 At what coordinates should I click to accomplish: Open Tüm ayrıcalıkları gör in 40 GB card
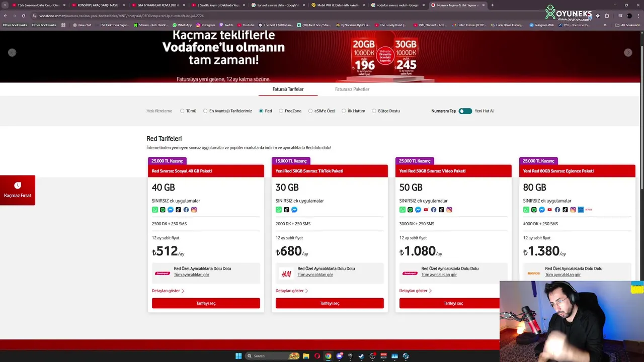(x=192, y=275)
